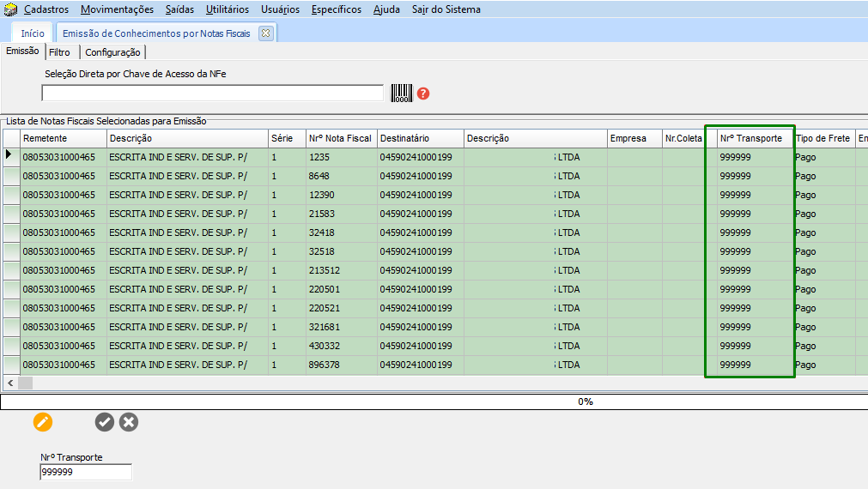Click the horizontal scrollbar left arrow

[10, 383]
